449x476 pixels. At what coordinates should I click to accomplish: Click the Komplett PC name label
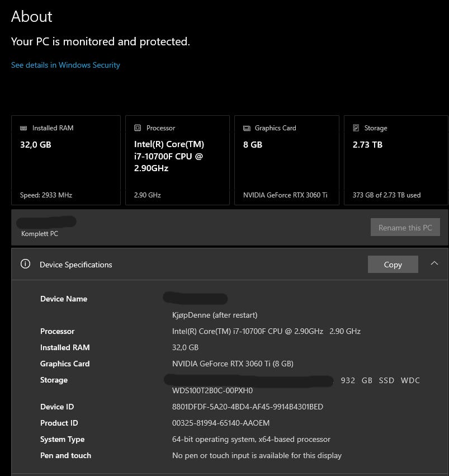point(40,234)
